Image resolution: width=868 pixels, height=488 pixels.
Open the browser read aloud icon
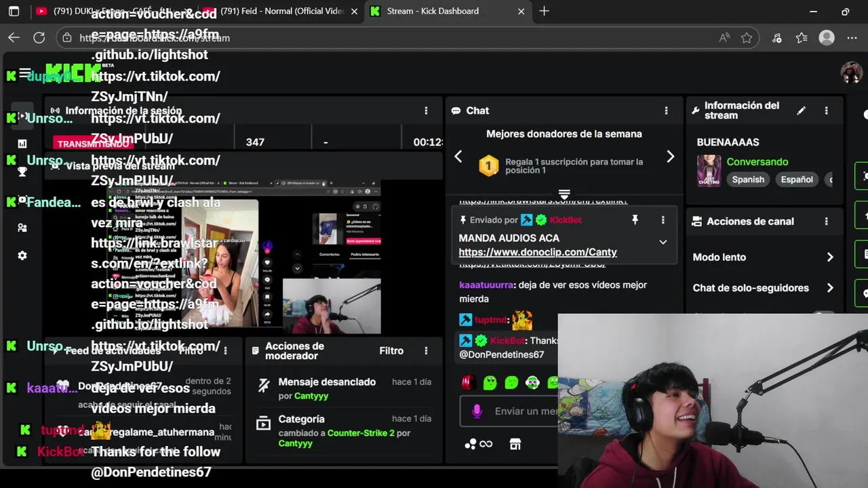724,38
